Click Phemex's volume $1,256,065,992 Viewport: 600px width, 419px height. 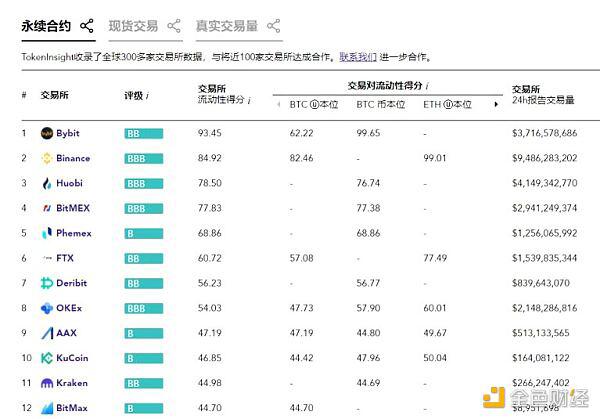[x=545, y=233]
